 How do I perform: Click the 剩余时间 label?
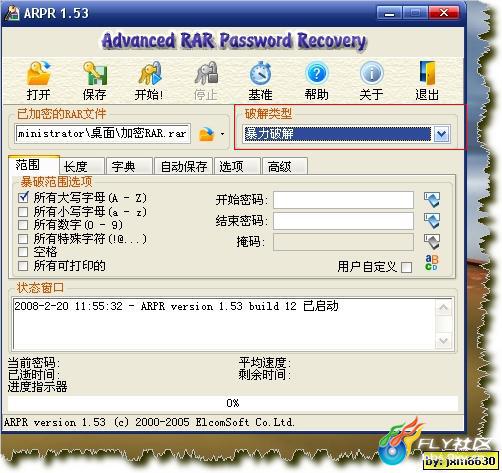coord(265,375)
